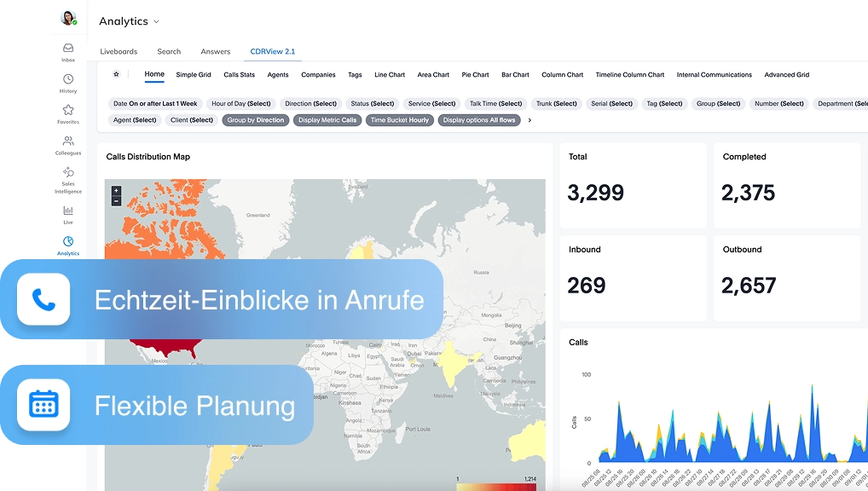868x491 pixels.
Task: Open the Pie Chart tab
Action: (x=475, y=75)
